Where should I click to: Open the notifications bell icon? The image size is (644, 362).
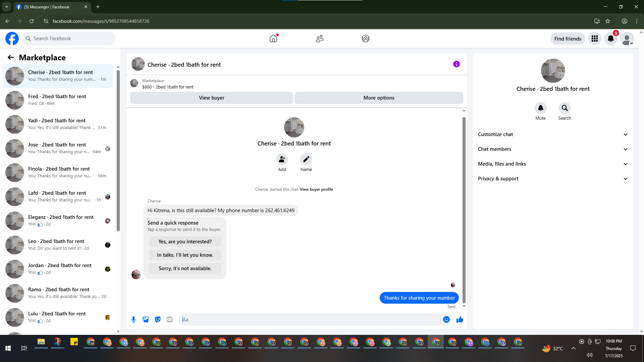[x=611, y=39]
